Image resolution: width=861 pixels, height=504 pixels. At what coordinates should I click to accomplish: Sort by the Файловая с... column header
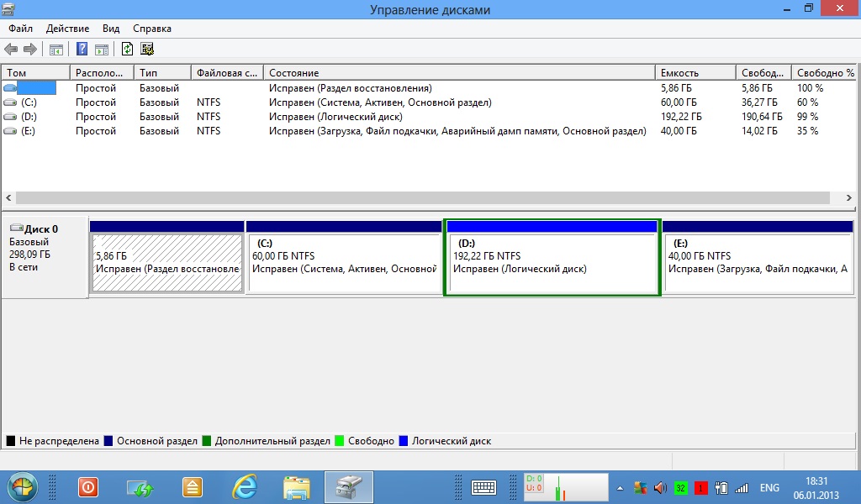pyautogui.click(x=227, y=72)
